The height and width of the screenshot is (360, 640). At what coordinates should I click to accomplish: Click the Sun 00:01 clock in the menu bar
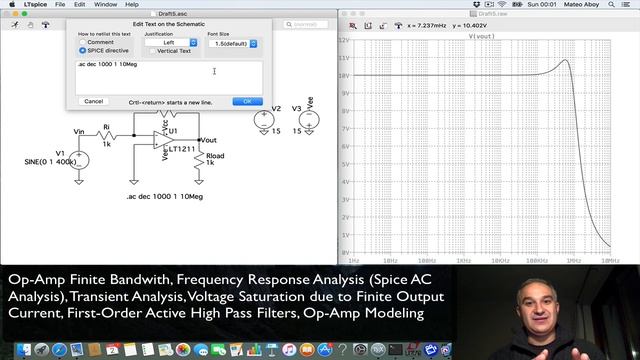[542, 4]
